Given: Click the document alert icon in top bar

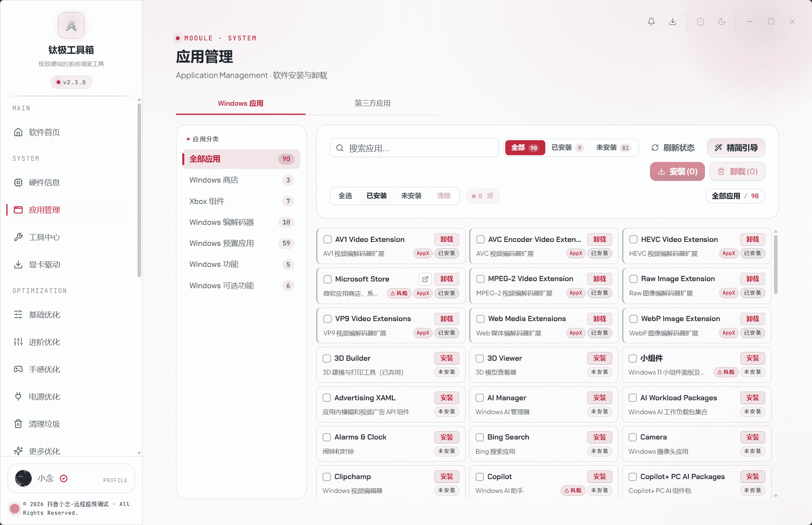Looking at the screenshot, I should 700,22.
